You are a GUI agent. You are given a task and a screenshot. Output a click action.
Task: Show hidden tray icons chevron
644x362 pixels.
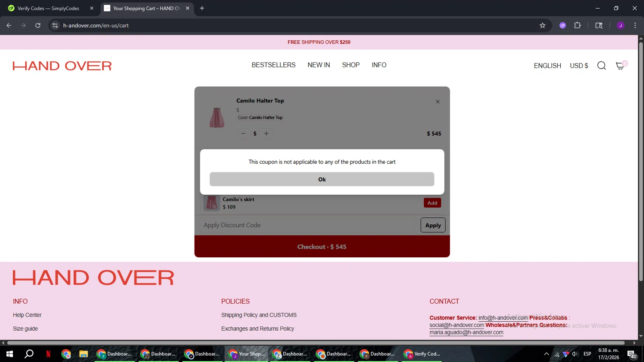click(547, 354)
